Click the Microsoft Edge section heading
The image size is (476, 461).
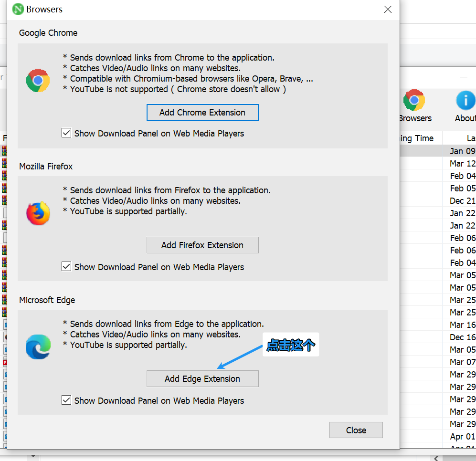click(x=47, y=300)
